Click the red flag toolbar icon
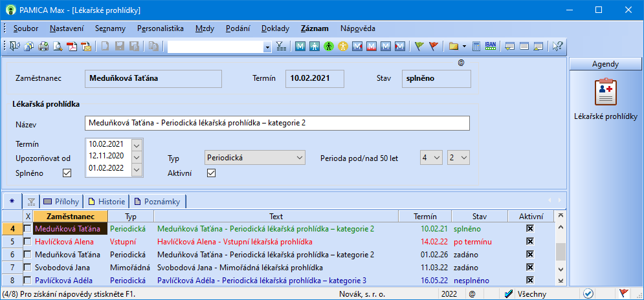The width and height of the screenshot is (644, 300). [433, 47]
